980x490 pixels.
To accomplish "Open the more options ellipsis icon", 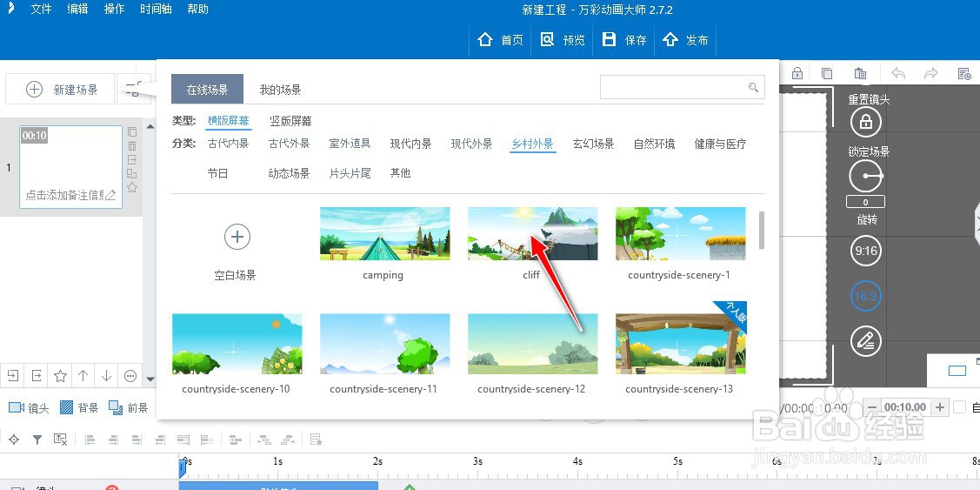I will (130, 375).
